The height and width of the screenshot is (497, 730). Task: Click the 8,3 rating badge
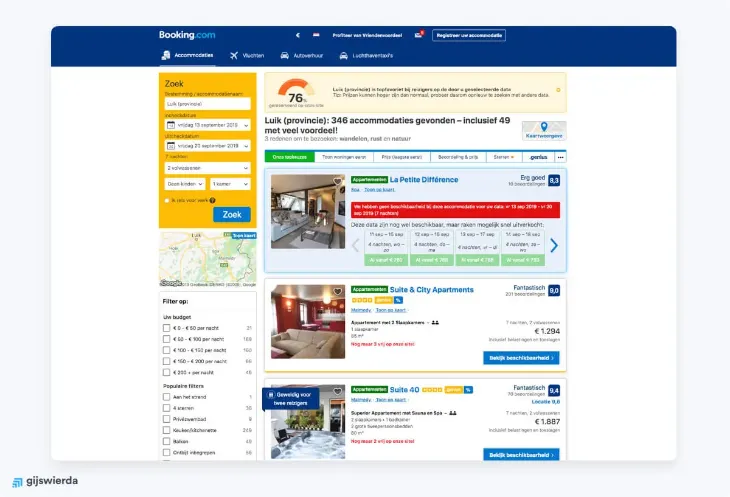click(x=554, y=181)
